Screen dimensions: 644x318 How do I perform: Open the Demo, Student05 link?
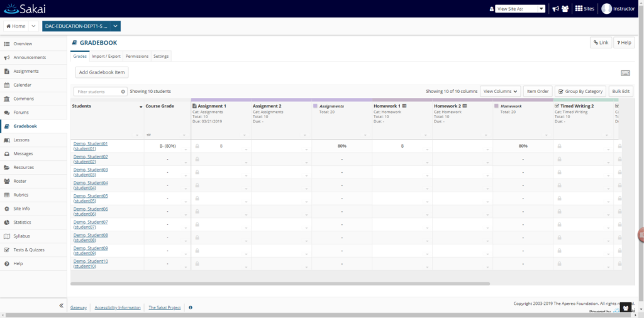(x=91, y=199)
